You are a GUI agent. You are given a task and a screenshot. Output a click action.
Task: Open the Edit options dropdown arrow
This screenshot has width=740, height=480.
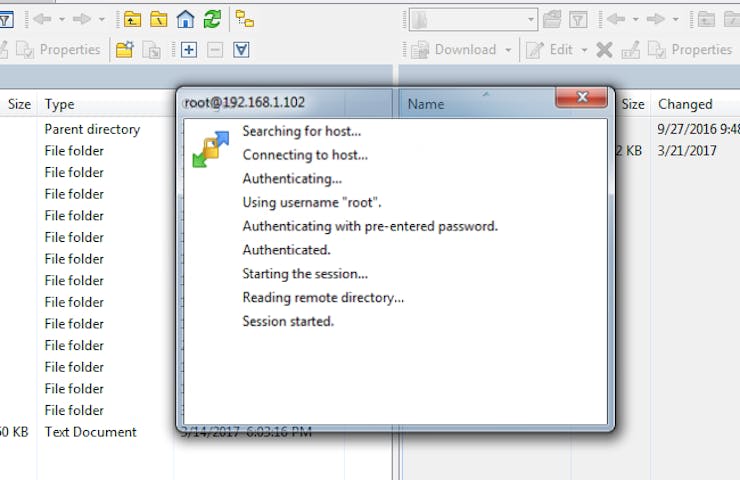[584, 50]
